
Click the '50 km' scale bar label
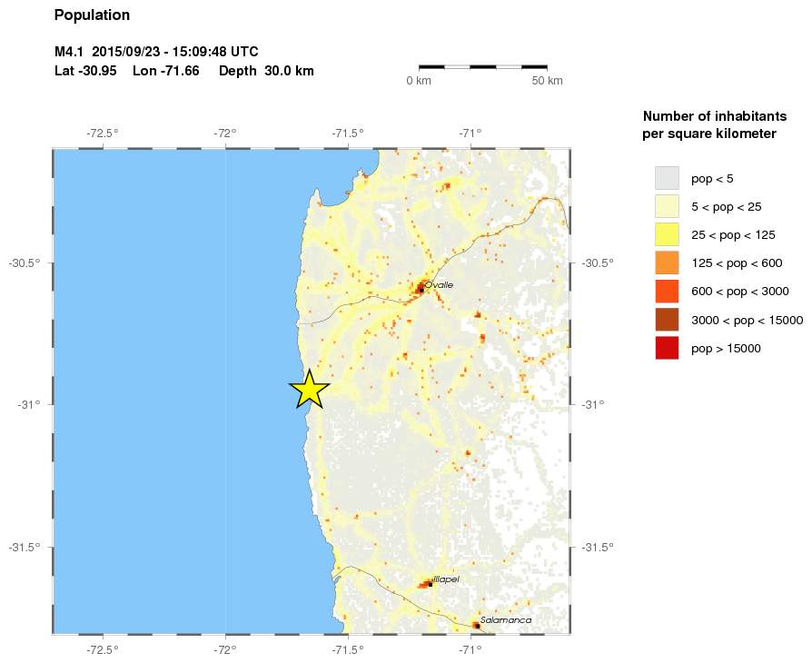pyautogui.click(x=547, y=82)
